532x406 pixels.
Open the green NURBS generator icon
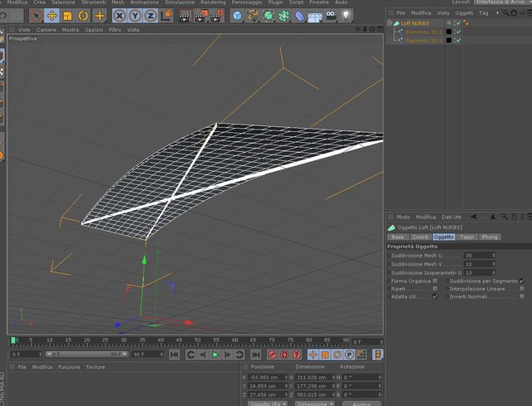coord(268,16)
